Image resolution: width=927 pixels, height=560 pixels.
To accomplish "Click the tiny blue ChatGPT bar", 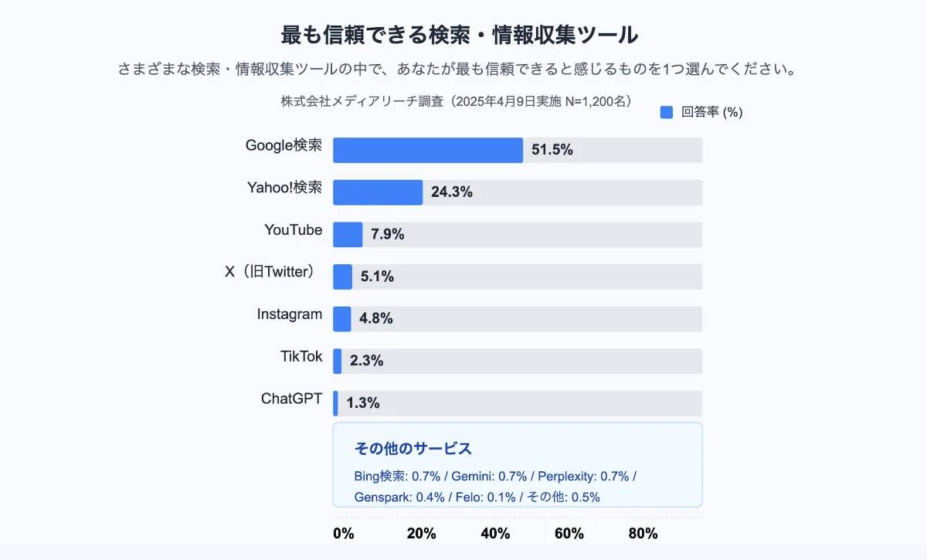I will coord(335,402).
